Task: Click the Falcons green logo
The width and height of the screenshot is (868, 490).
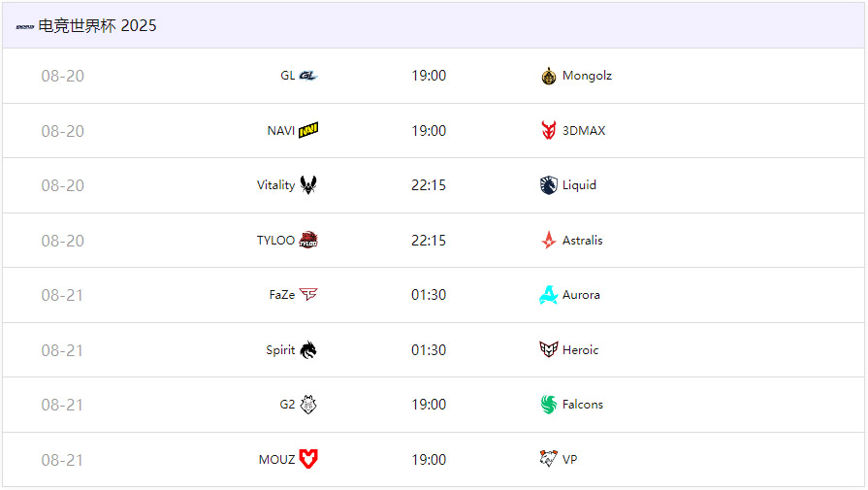Action: pos(549,405)
